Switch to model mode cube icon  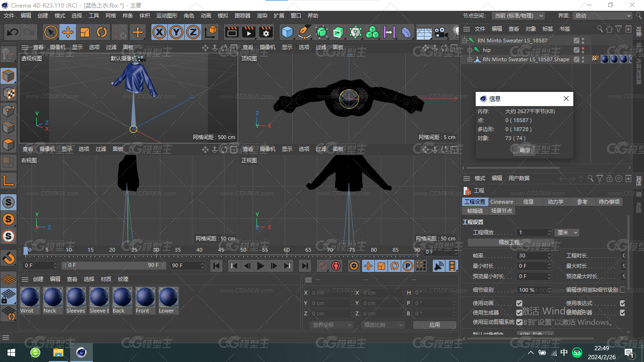pos(8,76)
